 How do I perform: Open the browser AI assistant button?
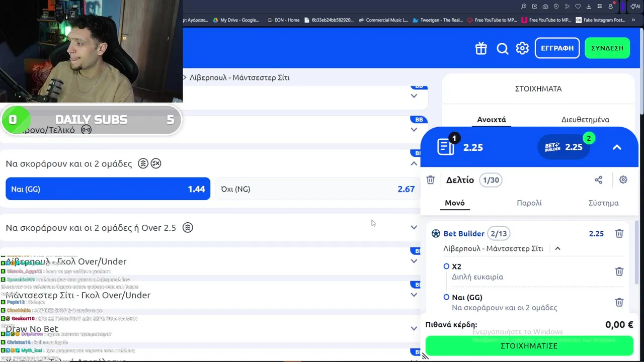[x=635, y=7]
